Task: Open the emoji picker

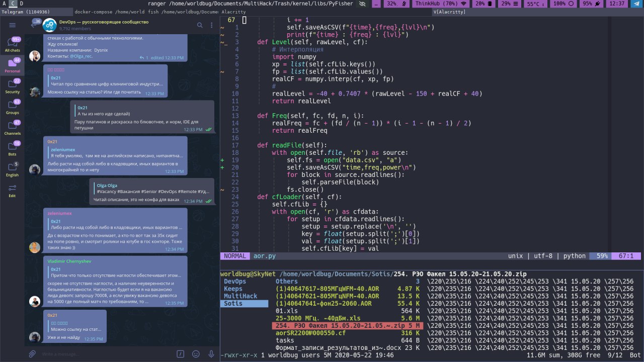Action: [x=196, y=354]
